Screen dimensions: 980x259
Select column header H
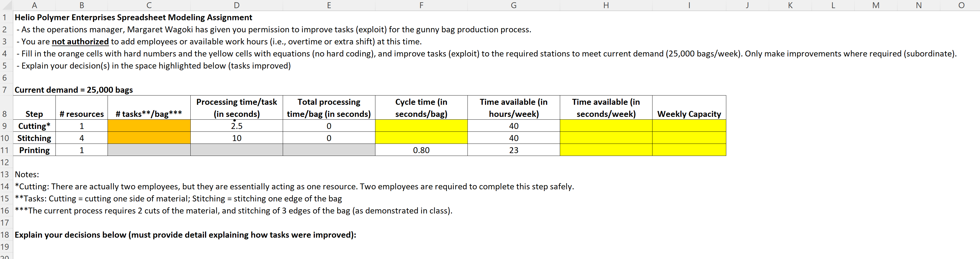click(x=606, y=5)
